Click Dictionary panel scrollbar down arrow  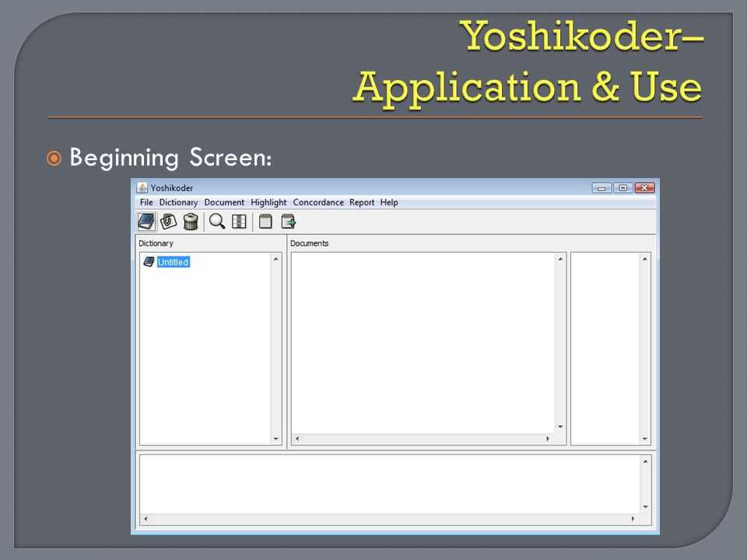tap(275, 439)
